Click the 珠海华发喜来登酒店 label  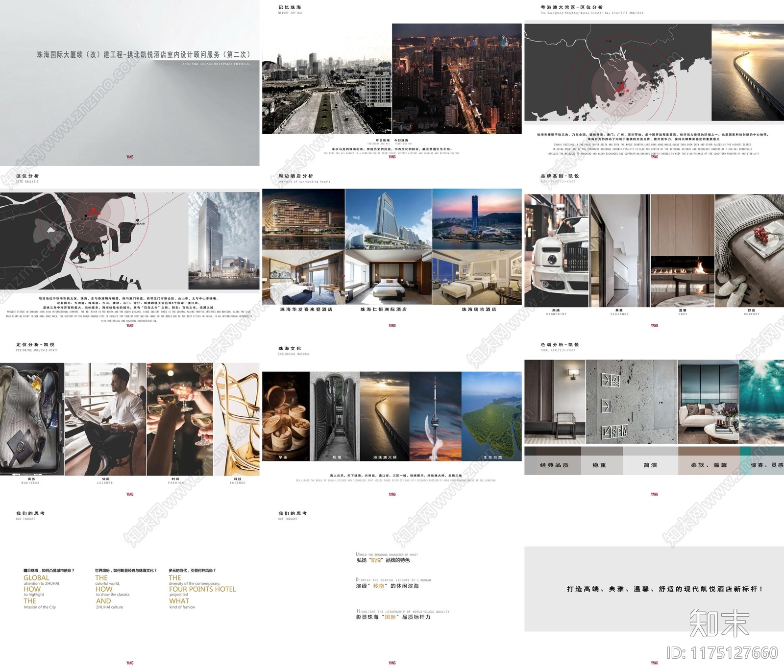(306, 310)
